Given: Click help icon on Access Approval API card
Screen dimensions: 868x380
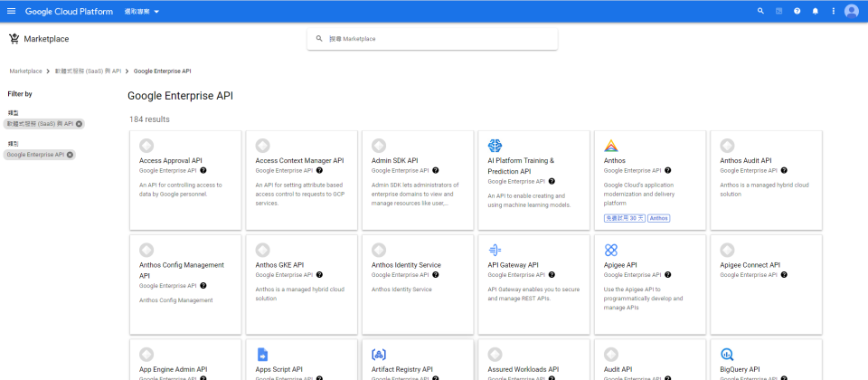Looking at the screenshot, I should coord(203,170).
